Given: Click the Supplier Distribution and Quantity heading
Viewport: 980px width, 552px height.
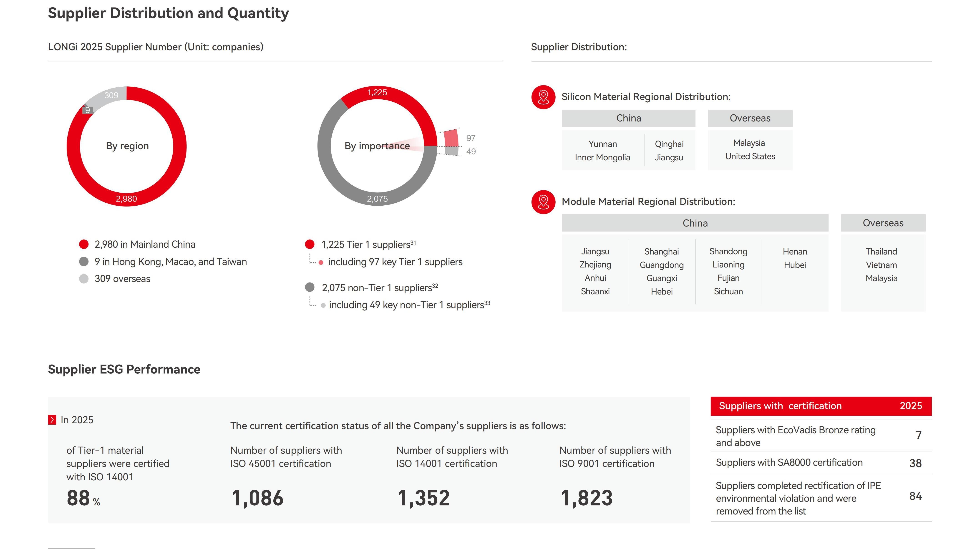Looking at the screenshot, I should (168, 13).
